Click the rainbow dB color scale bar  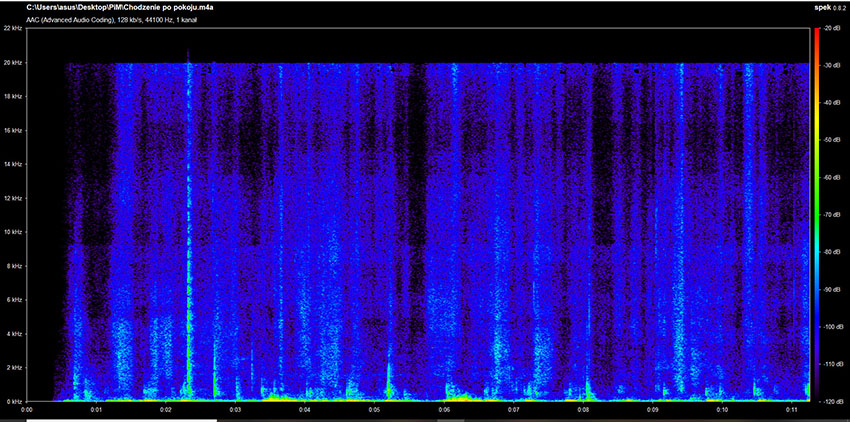pyautogui.click(x=816, y=215)
